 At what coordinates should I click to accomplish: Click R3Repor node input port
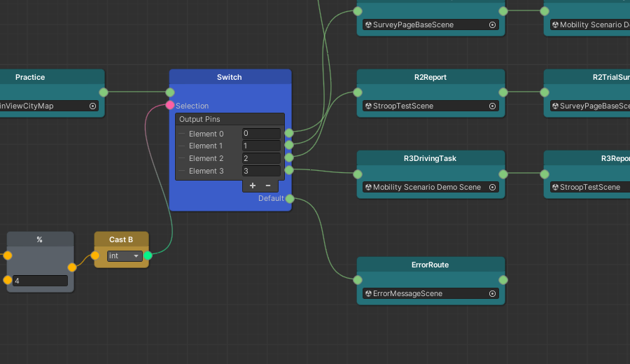coord(545,174)
